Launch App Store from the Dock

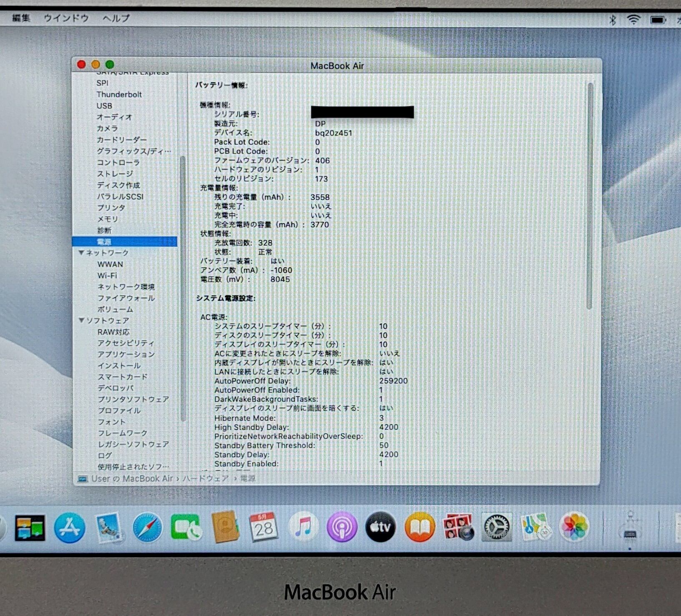tap(69, 528)
